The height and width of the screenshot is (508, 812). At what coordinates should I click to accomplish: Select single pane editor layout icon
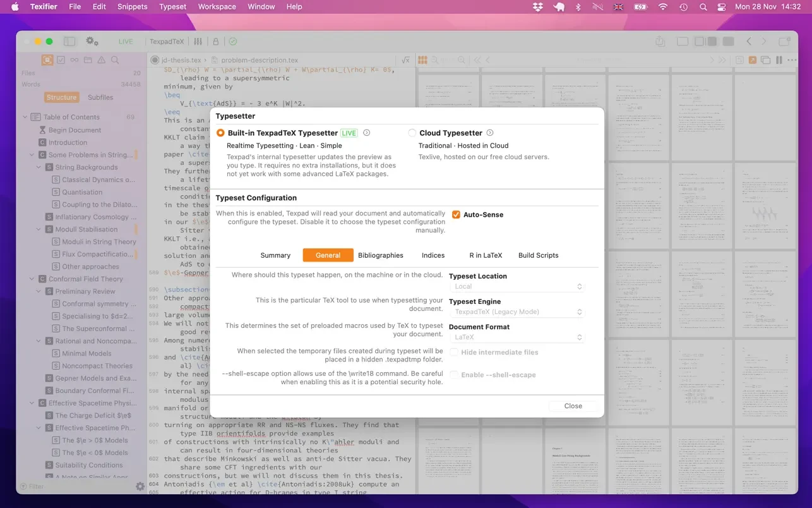click(683, 41)
